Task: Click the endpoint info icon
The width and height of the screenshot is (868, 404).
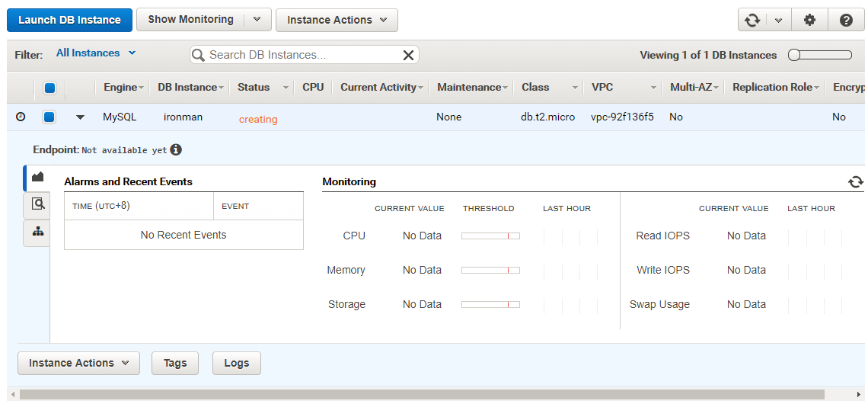Action: tap(176, 150)
